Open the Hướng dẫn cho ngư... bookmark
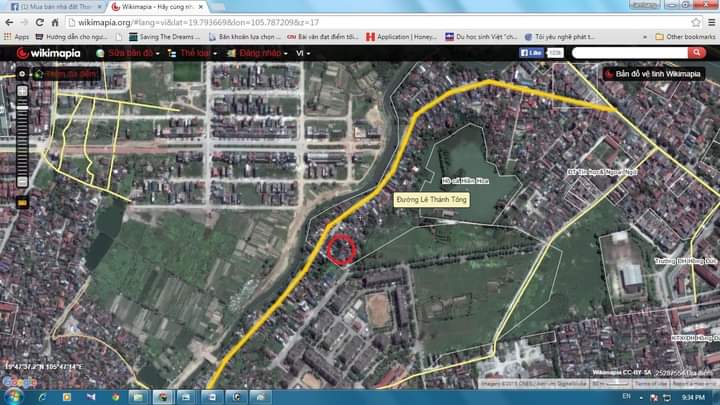This screenshot has width=720, height=405. [x=71, y=37]
